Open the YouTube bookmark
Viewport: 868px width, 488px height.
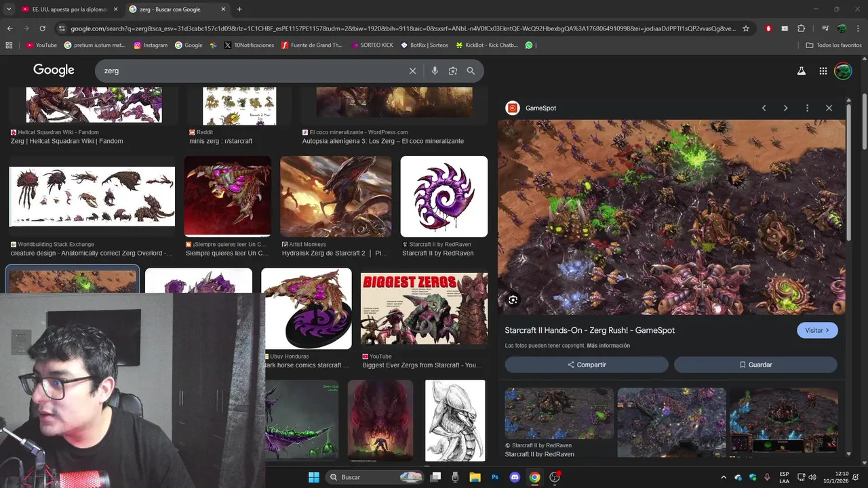pos(41,45)
